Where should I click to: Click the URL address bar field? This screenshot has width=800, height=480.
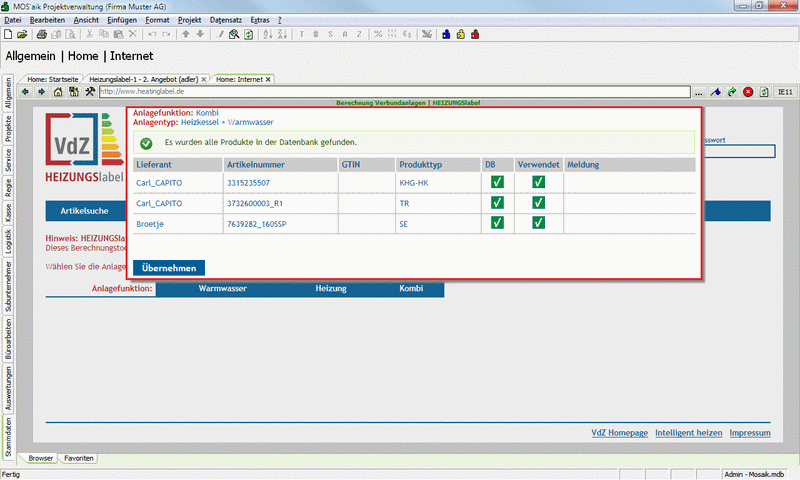tap(394, 92)
